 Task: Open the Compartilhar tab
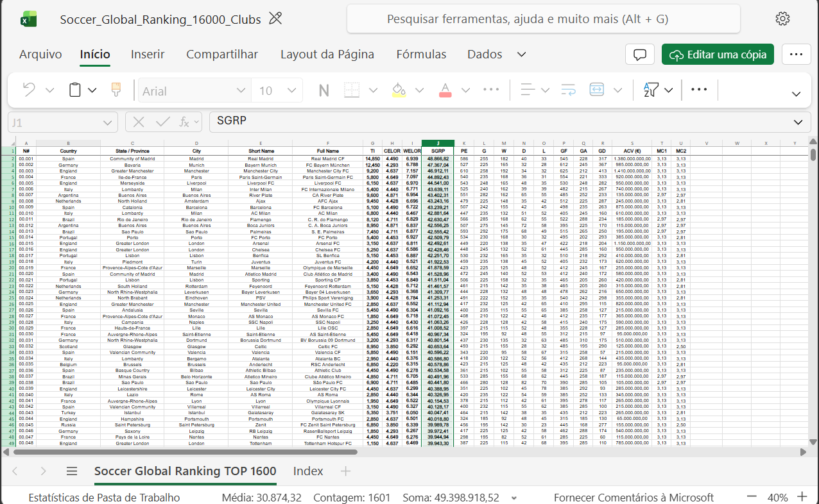[222, 55]
